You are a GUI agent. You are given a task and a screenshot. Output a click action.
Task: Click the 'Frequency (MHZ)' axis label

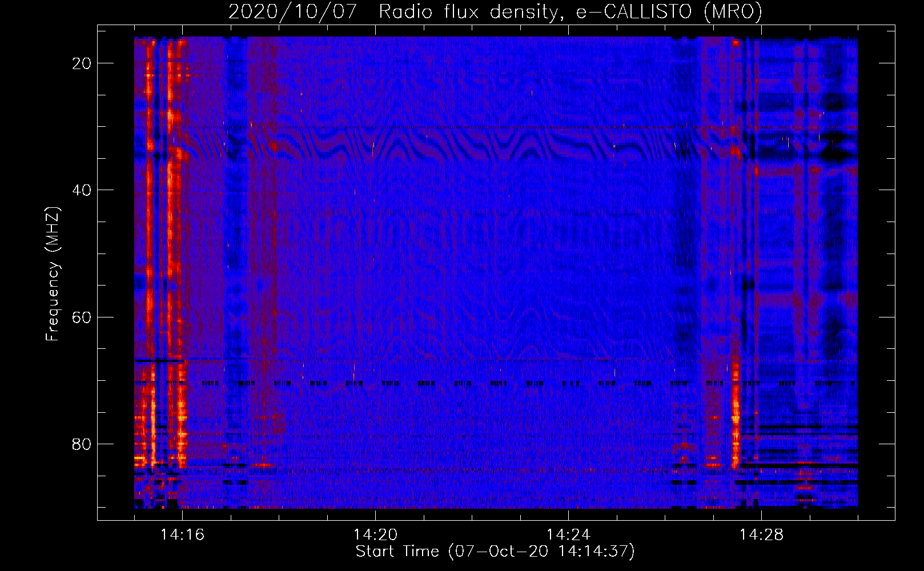click(53, 274)
